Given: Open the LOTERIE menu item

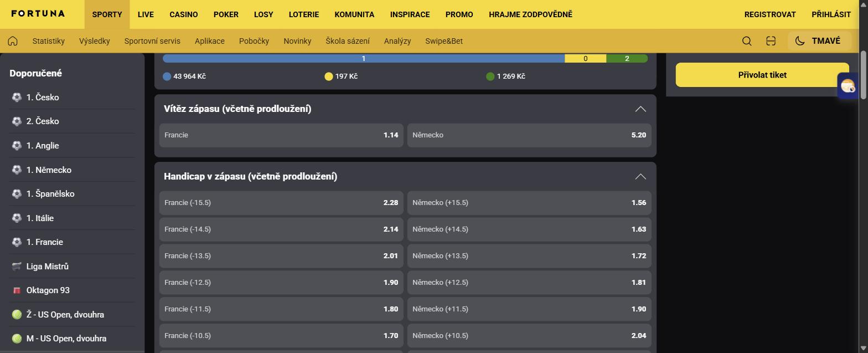Looking at the screenshot, I should (x=304, y=14).
